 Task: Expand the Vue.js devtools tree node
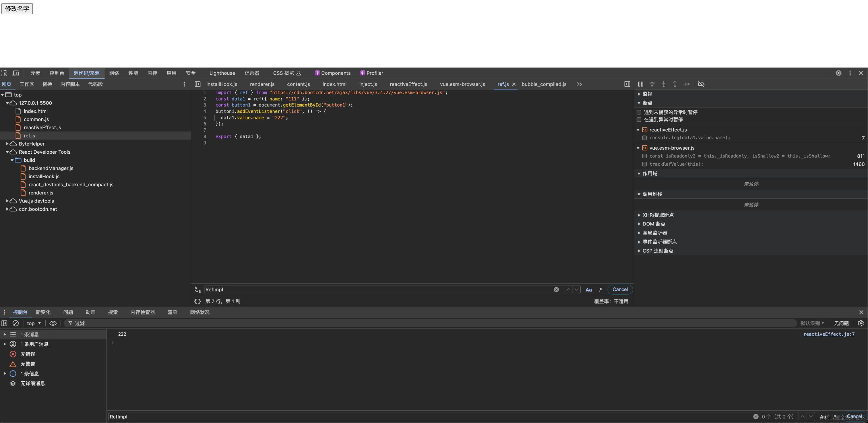[7, 201]
